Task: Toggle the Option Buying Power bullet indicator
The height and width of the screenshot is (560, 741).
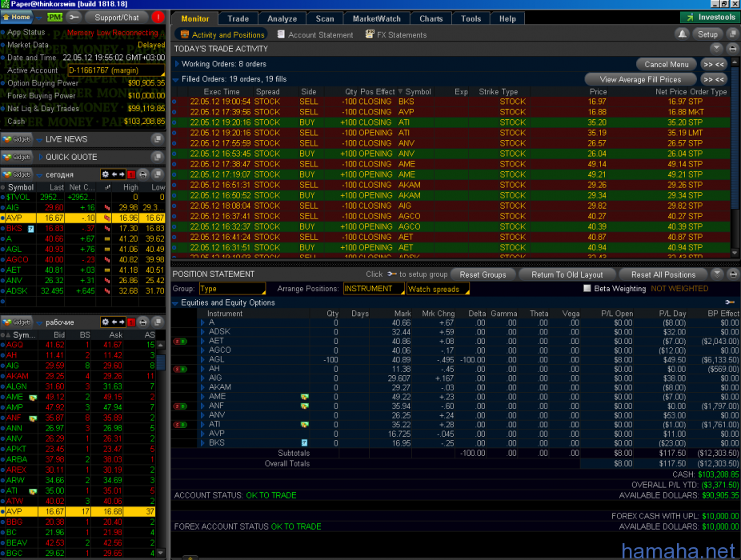Action: click(3, 83)
